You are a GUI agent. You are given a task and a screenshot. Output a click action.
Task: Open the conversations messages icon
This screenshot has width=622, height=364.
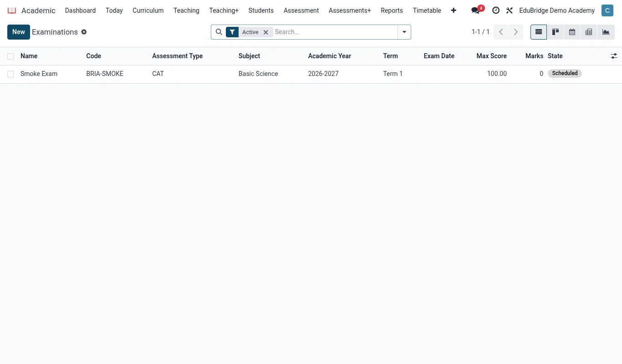tap(475, 10)
